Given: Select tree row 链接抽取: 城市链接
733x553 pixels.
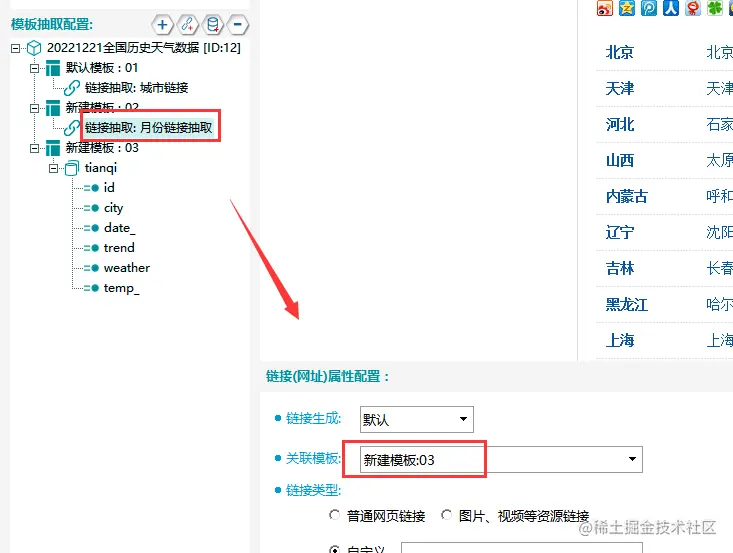Looking at the screenshot, I should coord(137,88).
